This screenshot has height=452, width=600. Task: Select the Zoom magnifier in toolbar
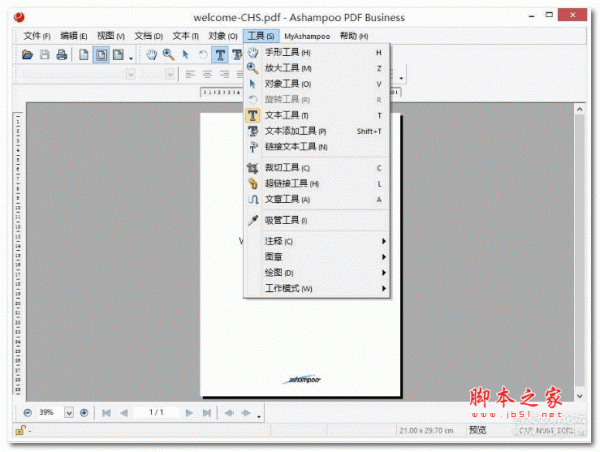tap(168, 55)
